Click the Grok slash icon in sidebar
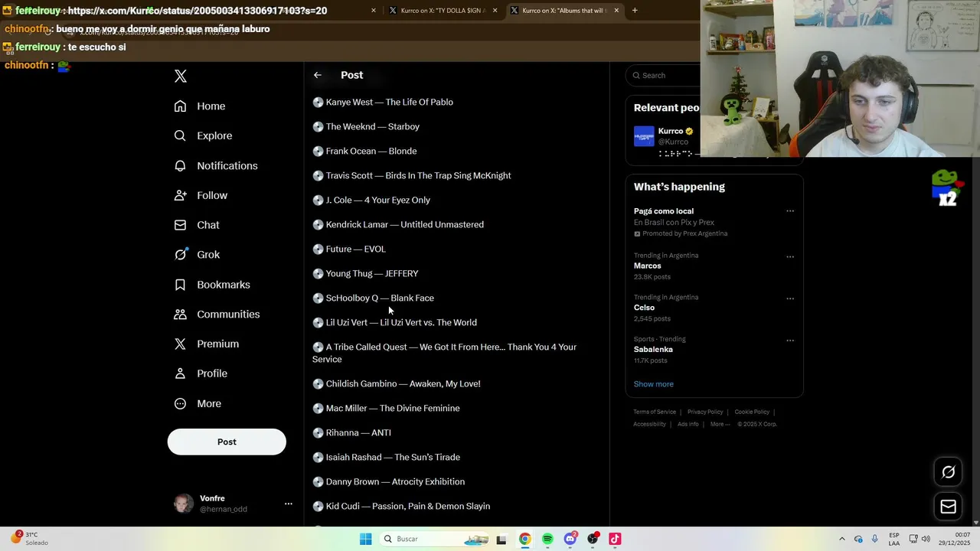The width and height of the screenshot is (980, 551). point(180,255)
